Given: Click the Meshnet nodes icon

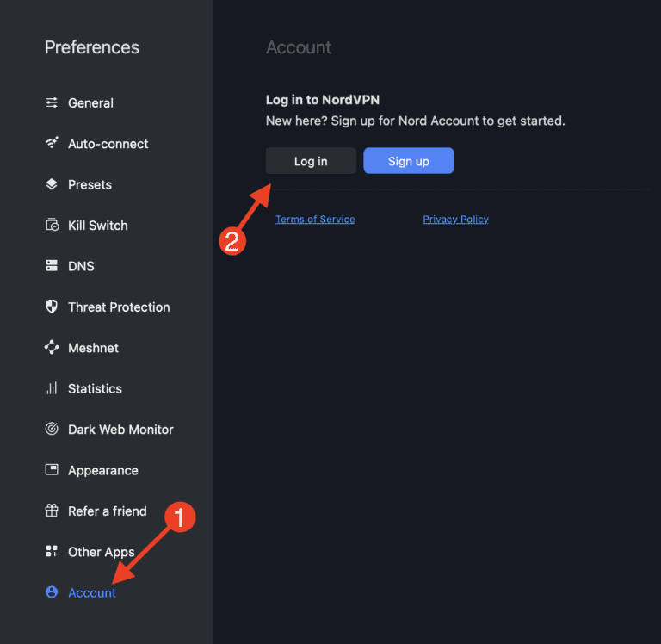Looking at the screenshot, I should [x=52, y=348].
